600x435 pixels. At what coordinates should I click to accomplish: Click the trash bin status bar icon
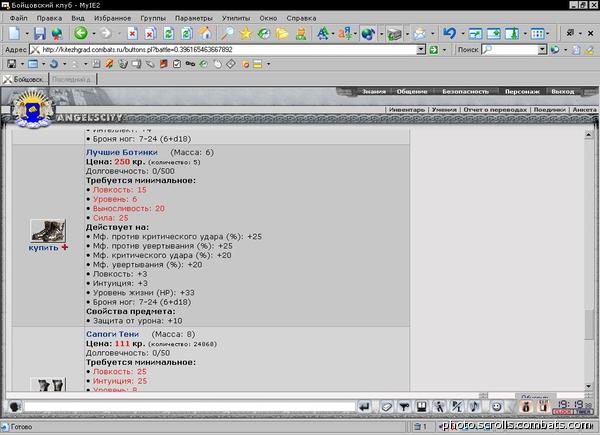coord(418,426)
